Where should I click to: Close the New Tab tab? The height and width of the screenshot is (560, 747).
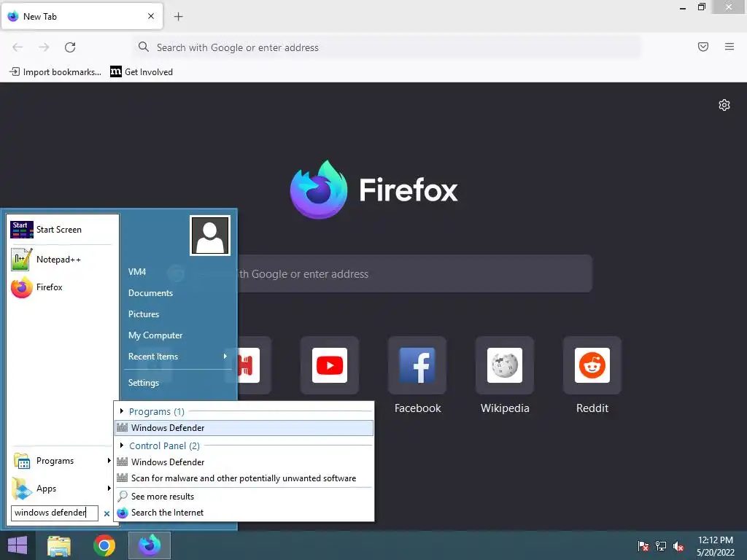point(151,16)
